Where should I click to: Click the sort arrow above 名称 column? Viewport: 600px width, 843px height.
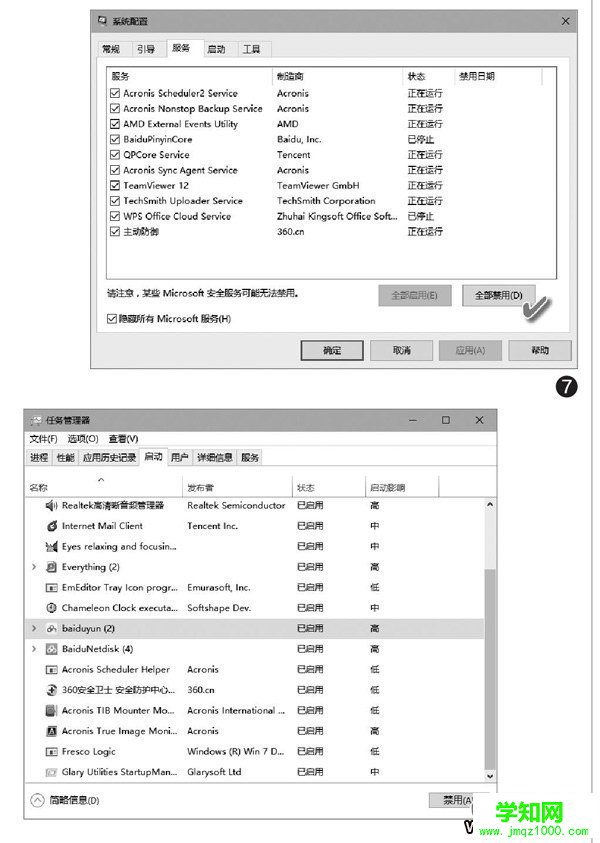click(101, 479)
